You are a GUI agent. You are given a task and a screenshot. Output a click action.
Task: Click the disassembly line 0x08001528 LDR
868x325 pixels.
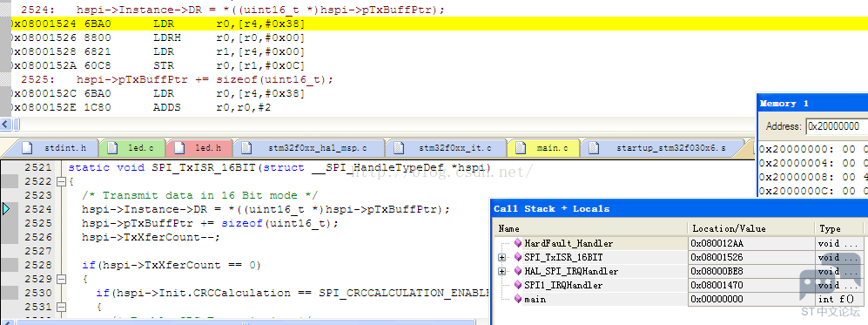[158, 51]
